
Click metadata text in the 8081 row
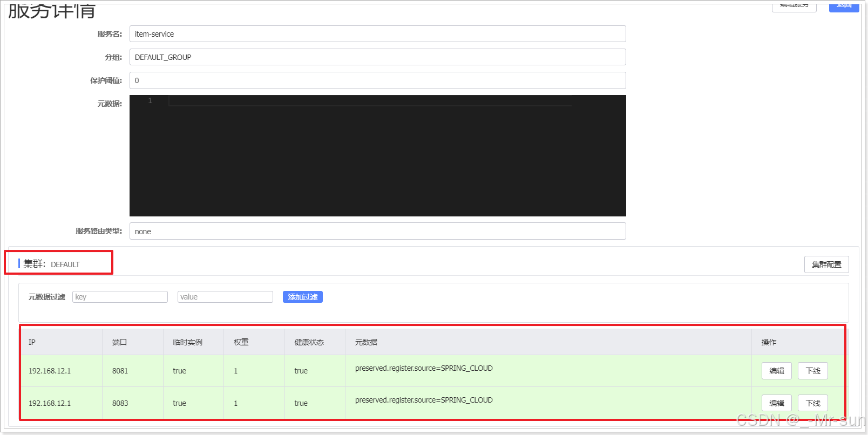coord(424,368)
